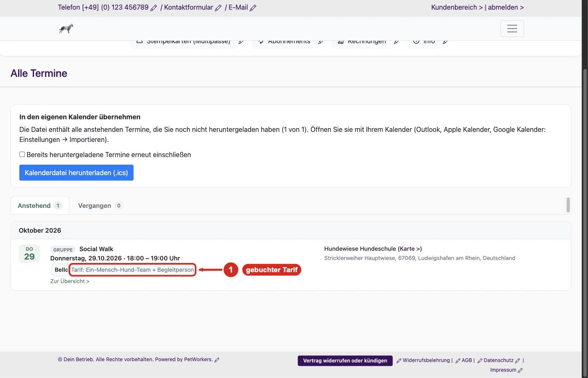The height and width of the screenshot is (378, 588).
Task: Open the Kontaktformular link
Action: pyautogui.click(x=189, y=7)
